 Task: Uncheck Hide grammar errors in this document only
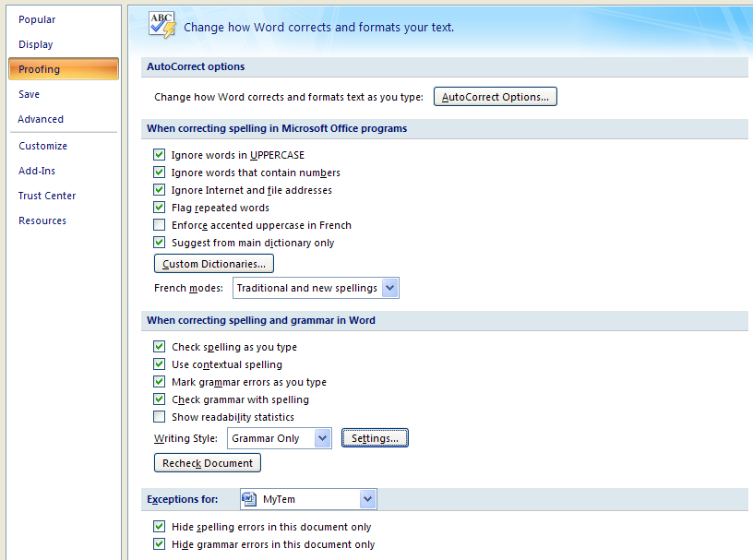[x=159, y=544]
